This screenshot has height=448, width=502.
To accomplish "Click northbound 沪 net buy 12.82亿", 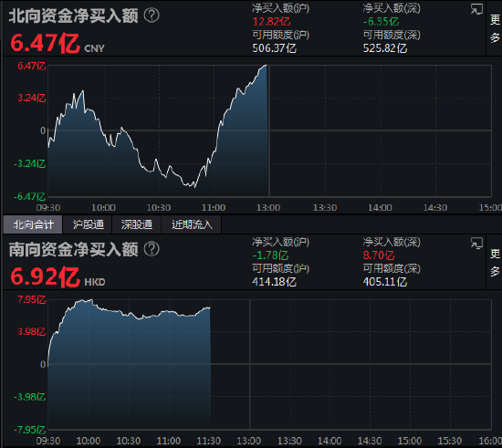I will pos(271,21).
